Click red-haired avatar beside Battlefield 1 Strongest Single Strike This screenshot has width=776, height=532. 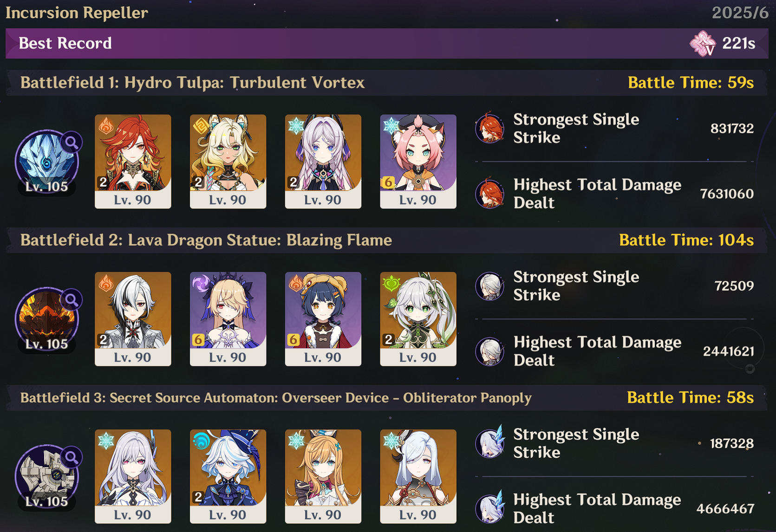coord(490,128)
